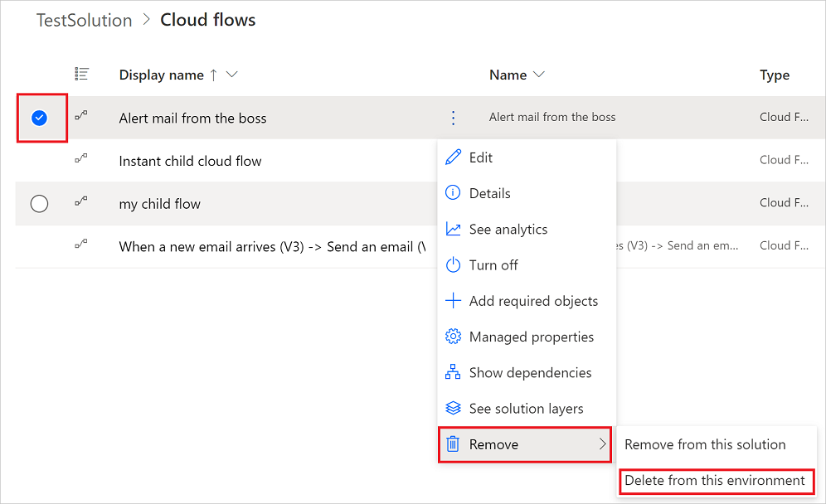The width and height of the screenshot is (826, 504).
Task: Click the Remove trash icon
Action: pos(454,444)
